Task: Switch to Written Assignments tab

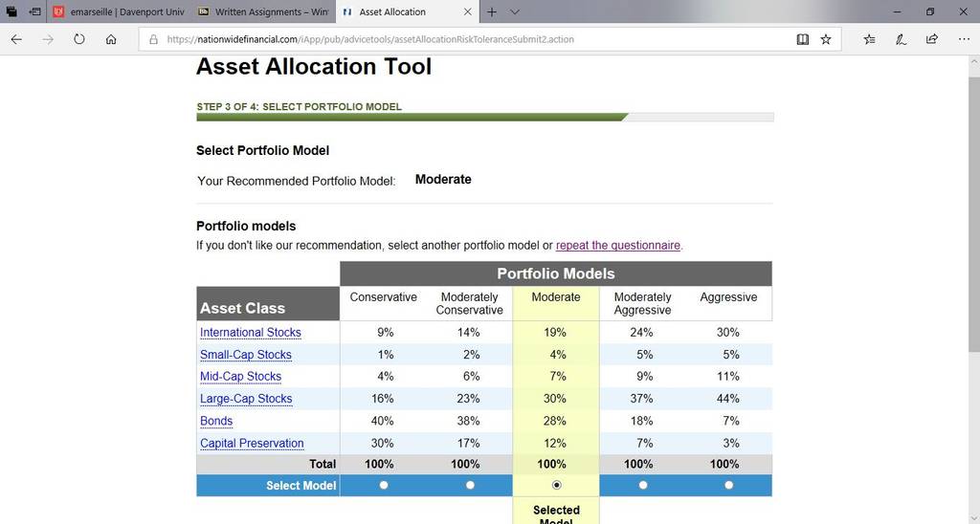Action: coord(263,11)
